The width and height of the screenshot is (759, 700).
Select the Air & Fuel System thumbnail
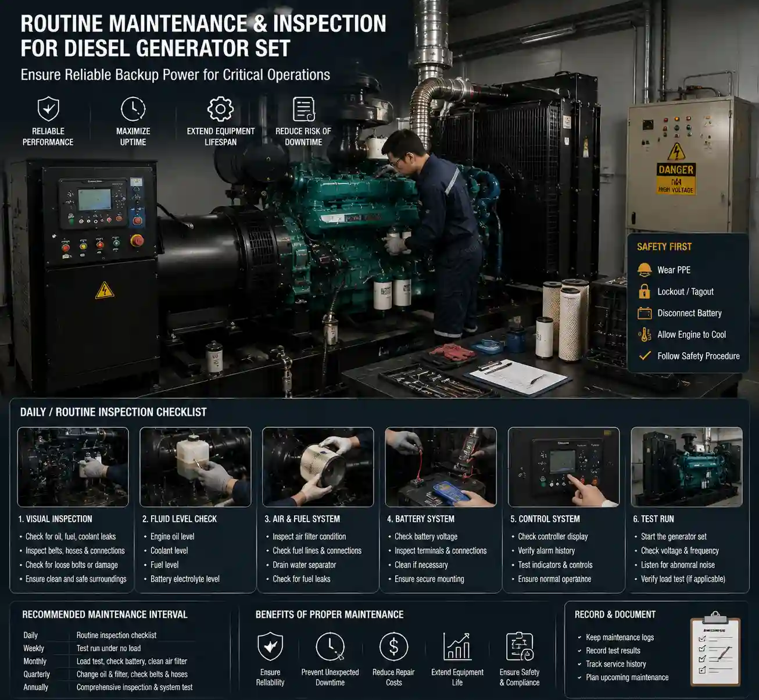(x=318, y=467)
